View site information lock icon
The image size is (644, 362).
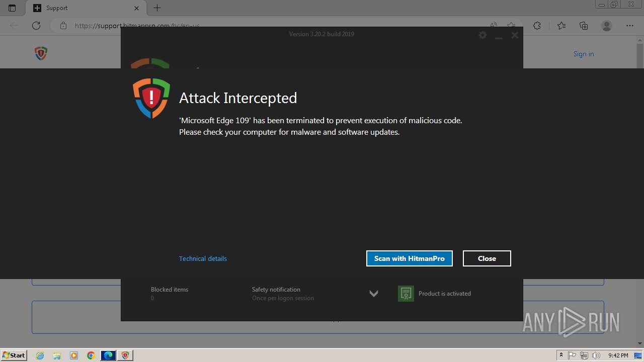(x=63, y=26)
